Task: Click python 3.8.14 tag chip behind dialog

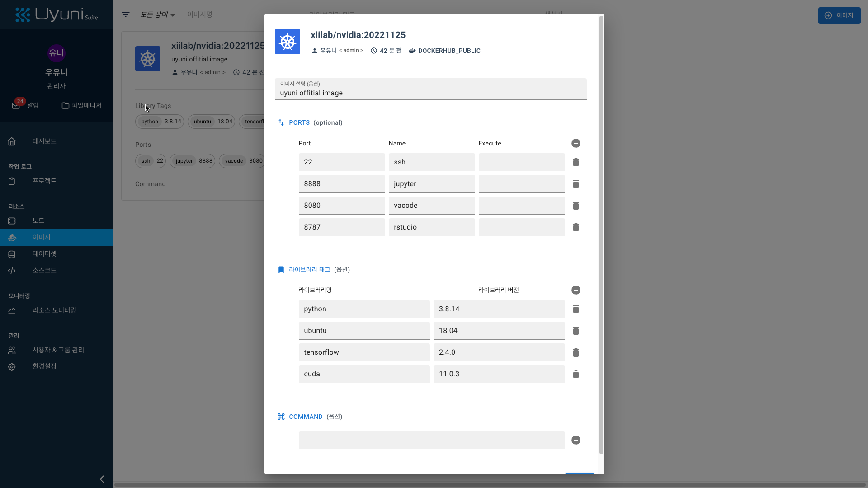Action: [160, 122]
